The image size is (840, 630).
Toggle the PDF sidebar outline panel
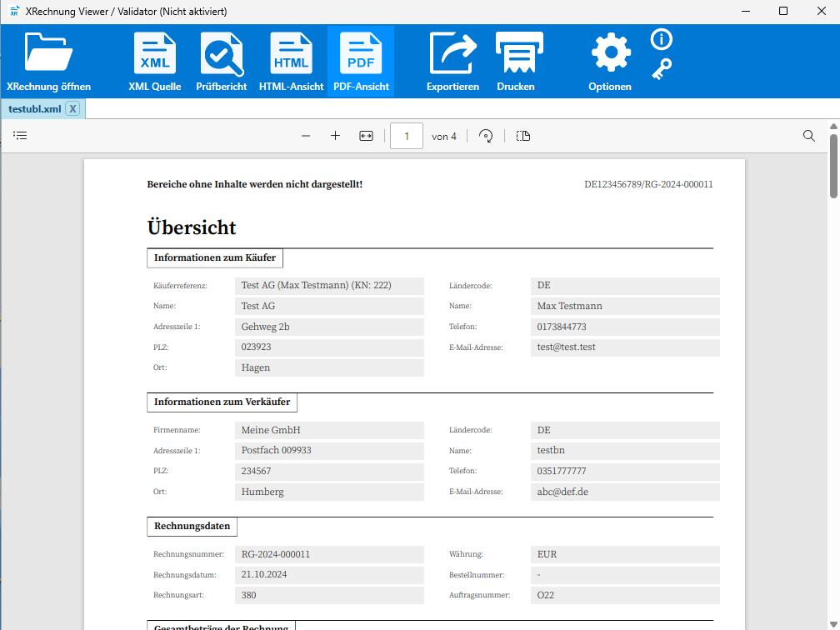coord(21,136)
